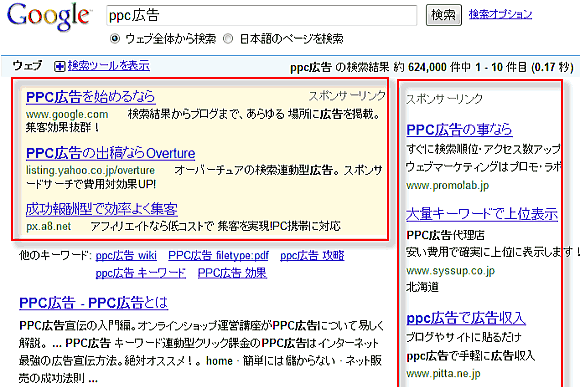Click the 検索ツールを表示 link

coord(108,65)
